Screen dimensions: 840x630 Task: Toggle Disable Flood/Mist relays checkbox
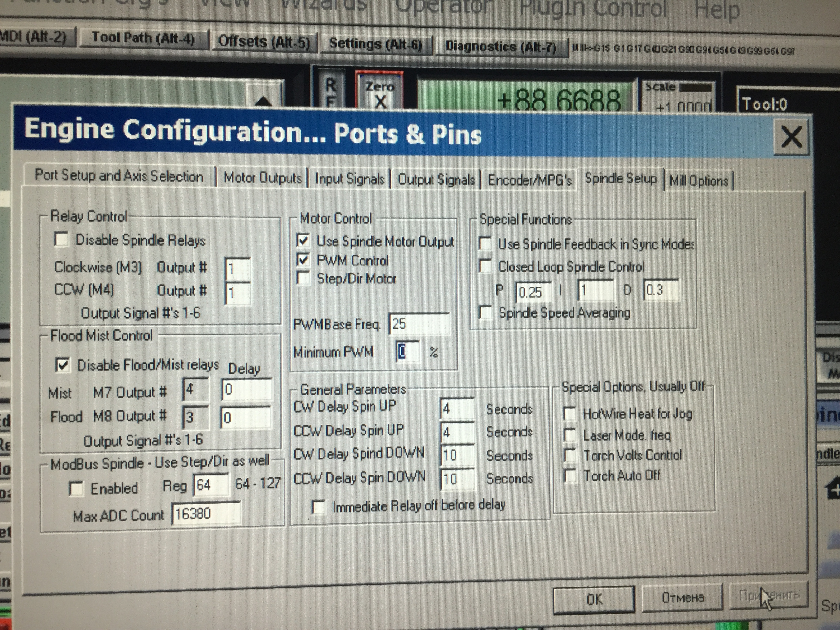pos(62,365)
